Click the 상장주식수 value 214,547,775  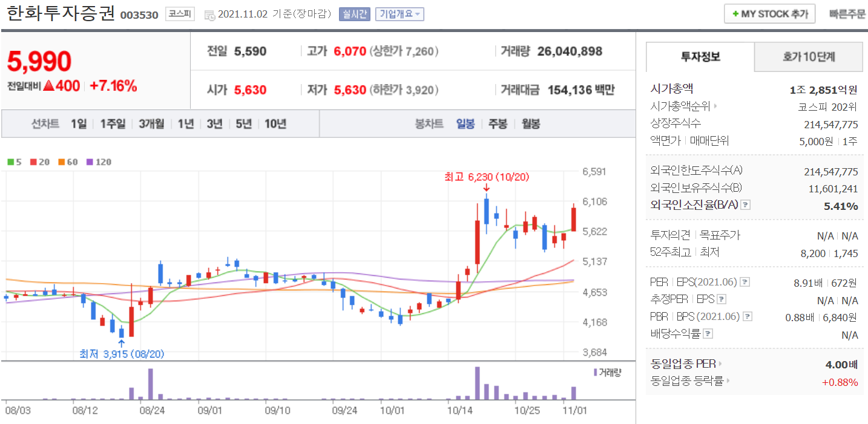coord(831,124)
